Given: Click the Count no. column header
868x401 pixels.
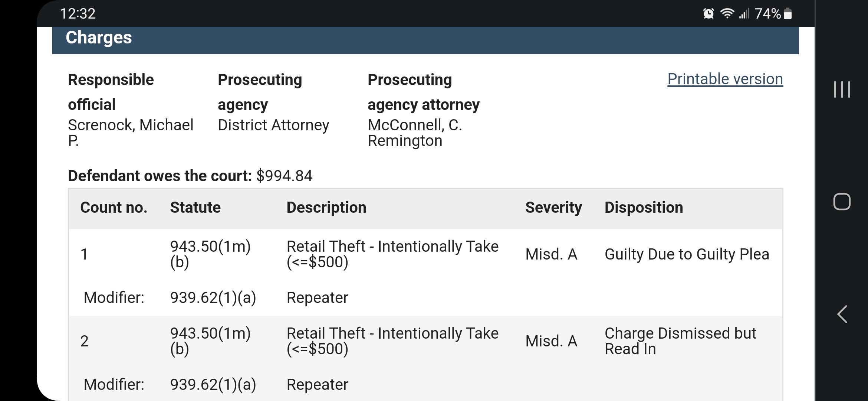Looking at the screenshot, I should 114,208.
